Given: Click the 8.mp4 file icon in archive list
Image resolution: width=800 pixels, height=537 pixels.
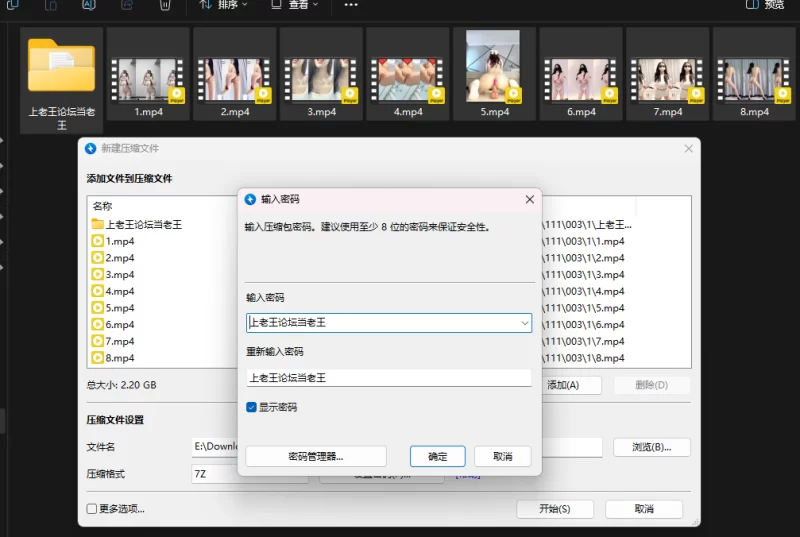Looking at the screenshot, I should point(98,358).
